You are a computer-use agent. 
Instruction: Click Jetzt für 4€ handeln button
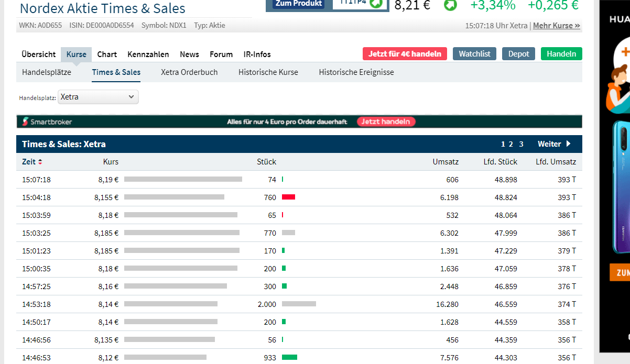(405, 54)
